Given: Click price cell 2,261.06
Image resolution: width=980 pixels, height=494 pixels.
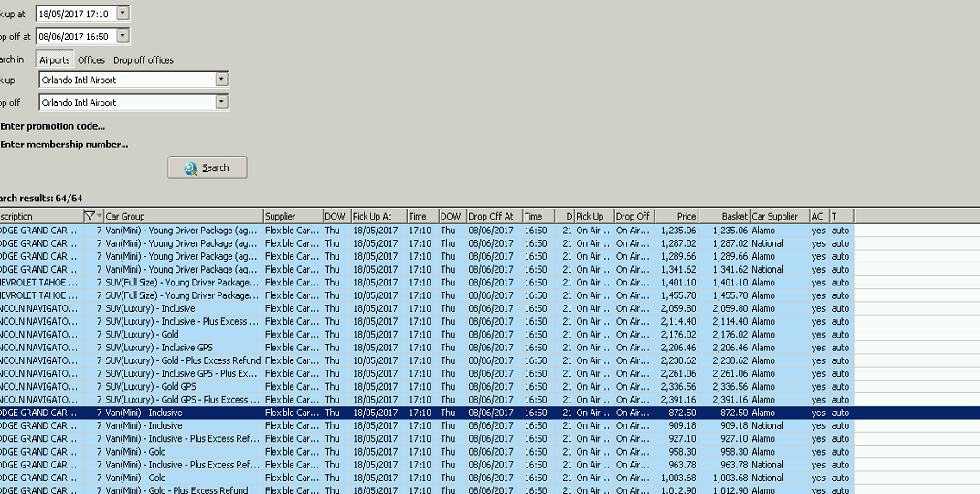Looking at the screenshot, I should [x=677, y=373].
